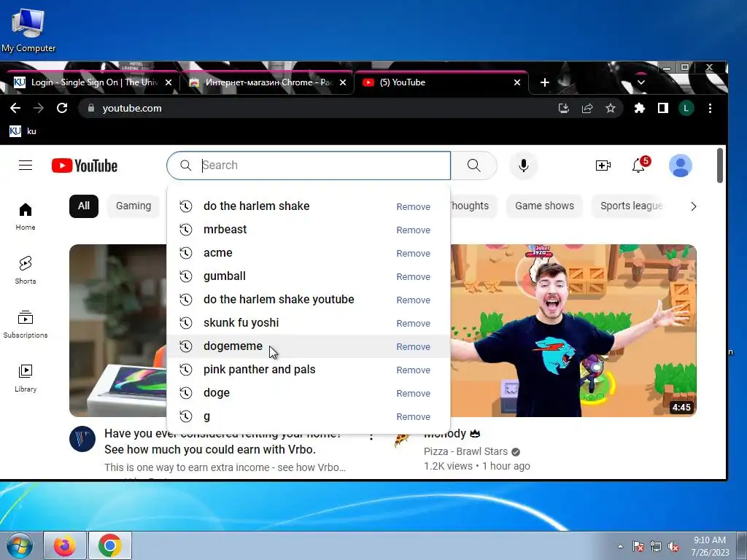Open Chrome three-dot menu
Image resolution: width=747 pixels, height=560 pixels.
point(710,108)
